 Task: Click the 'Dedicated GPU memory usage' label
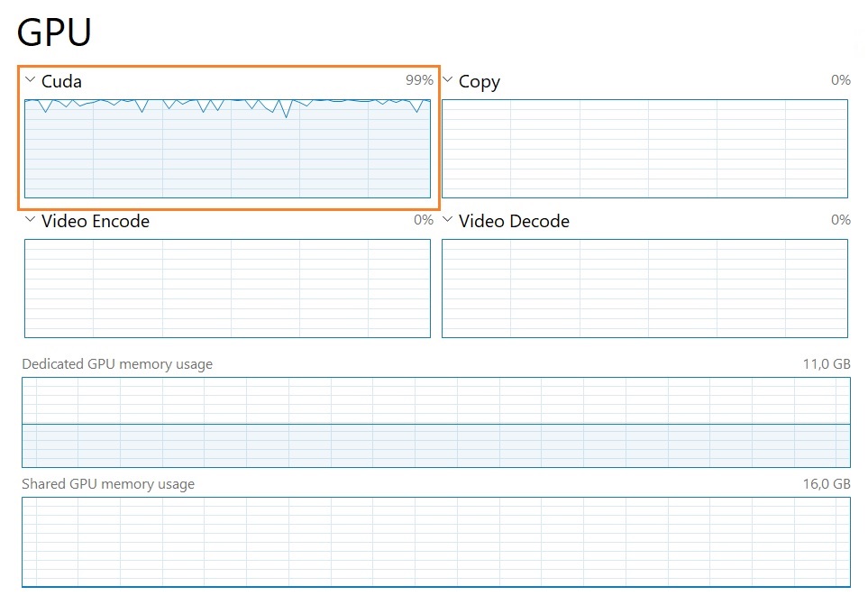[117, 364]
